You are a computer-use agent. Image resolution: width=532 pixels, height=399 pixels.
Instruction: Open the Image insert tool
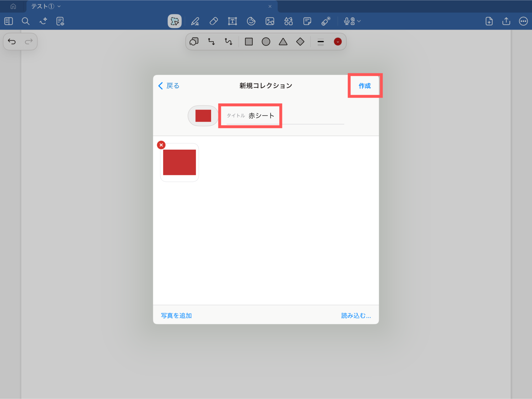point(270,21)
